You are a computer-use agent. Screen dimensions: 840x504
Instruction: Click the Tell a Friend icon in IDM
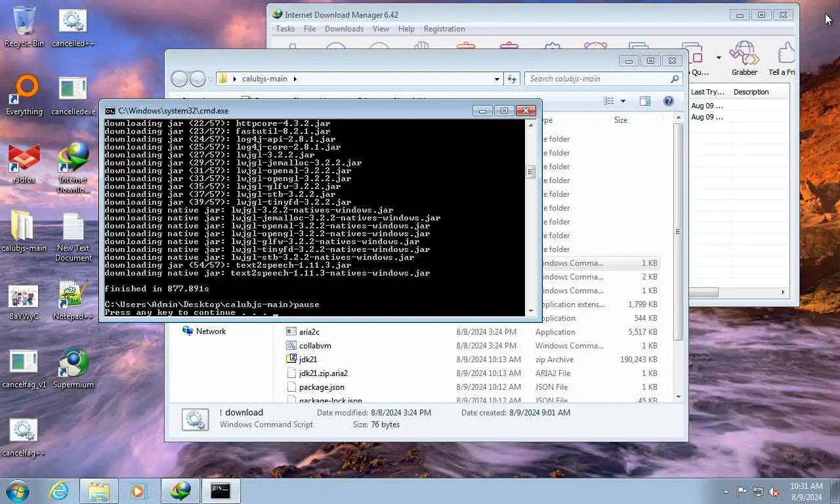[782, 59]
